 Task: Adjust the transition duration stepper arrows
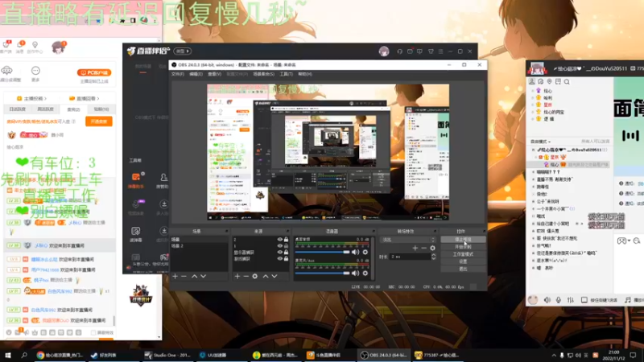tap(433, 257)
